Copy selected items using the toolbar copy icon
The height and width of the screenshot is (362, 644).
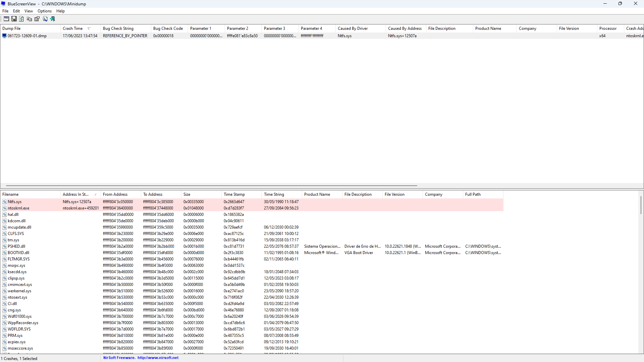coord(29,19)
